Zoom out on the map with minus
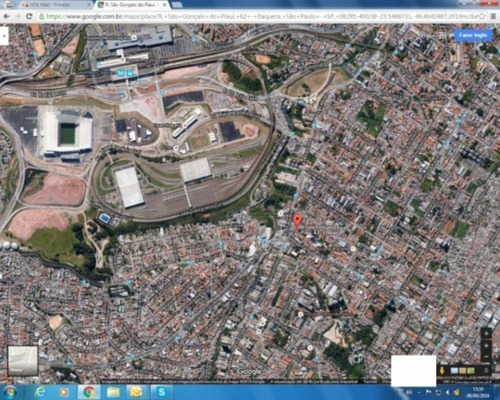This screenshot has height=400, width=500. click(x=486, y=357)
